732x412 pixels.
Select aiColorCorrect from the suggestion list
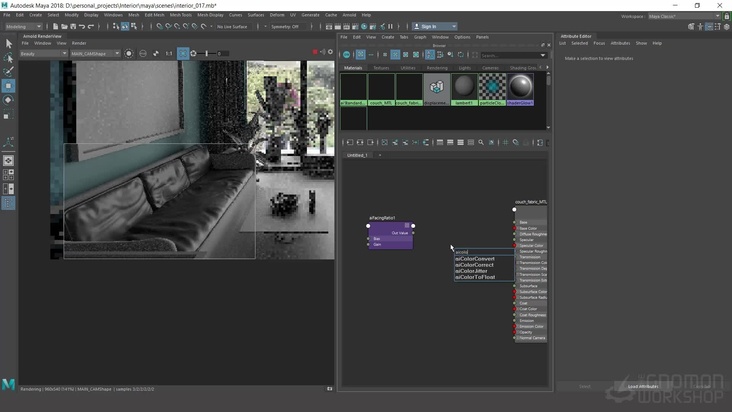click(x=474, y=265)
